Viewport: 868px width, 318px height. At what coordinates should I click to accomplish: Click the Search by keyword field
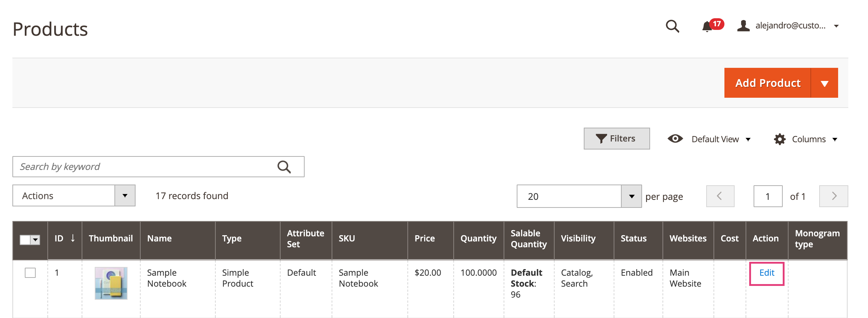146,167
